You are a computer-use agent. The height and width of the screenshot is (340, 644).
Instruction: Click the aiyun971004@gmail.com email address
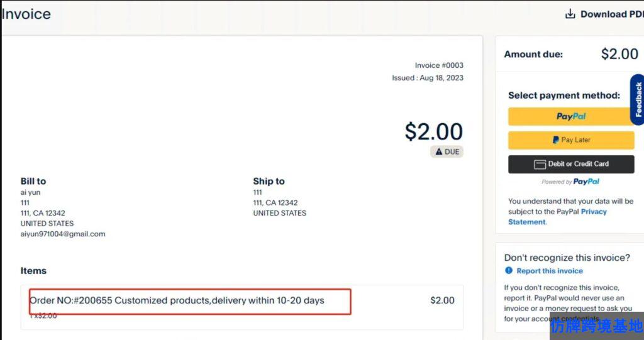(x=63, y=234)
